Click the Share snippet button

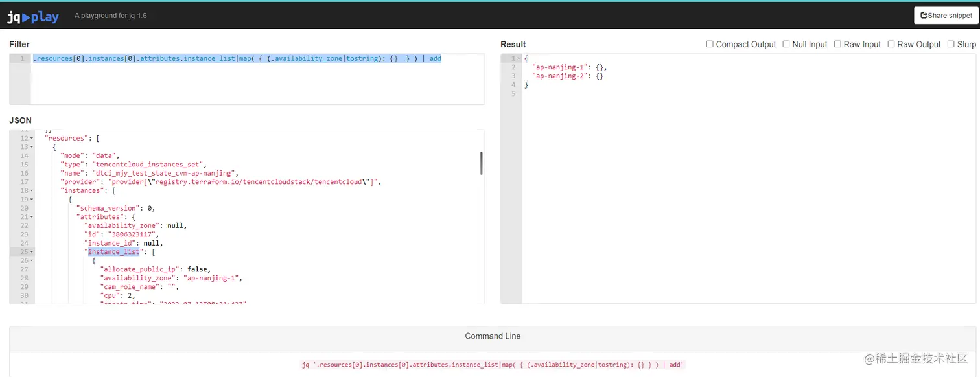946,16
